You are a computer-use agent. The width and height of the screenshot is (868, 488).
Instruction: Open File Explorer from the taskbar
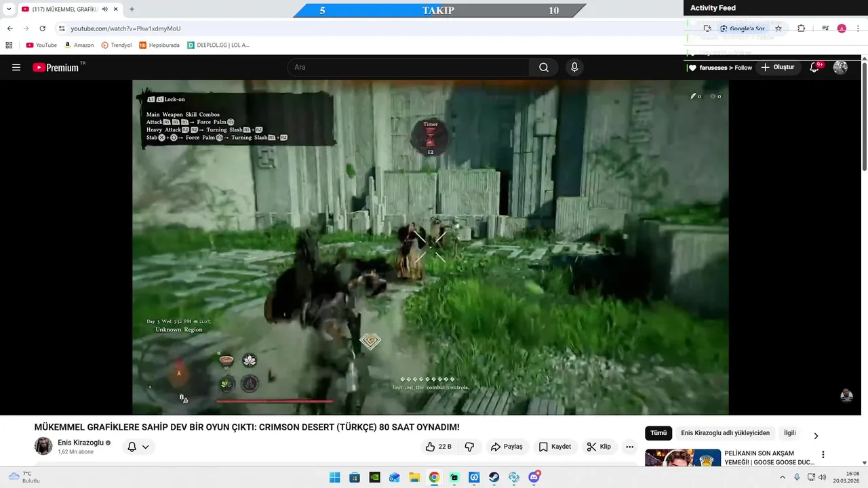[414, 477]
